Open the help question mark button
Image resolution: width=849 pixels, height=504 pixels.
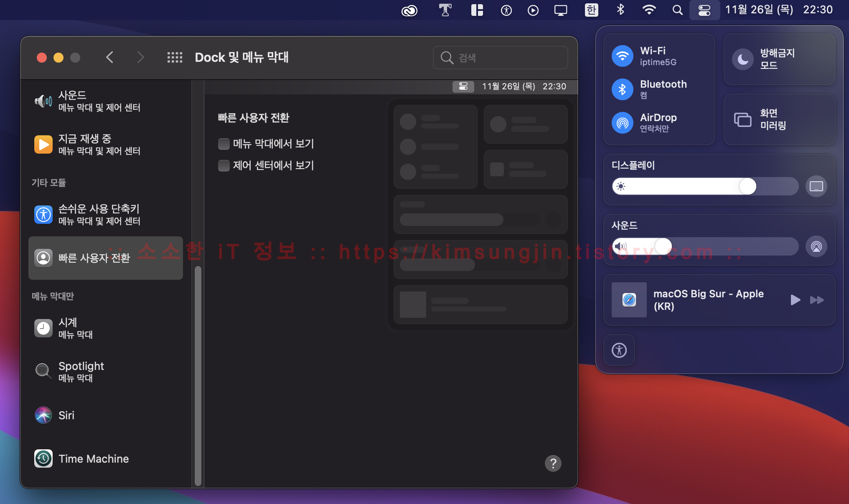pyautogui.click(x=553, y=463)
